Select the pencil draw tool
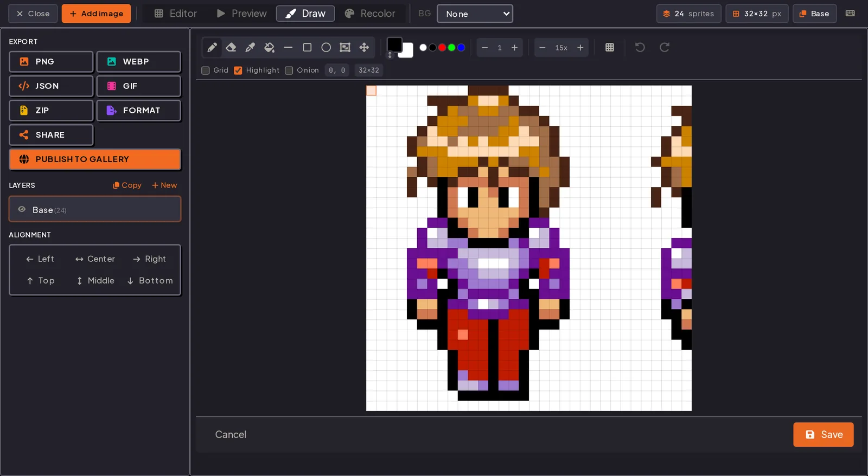The width and height of the screenshot is (868, 476). pos(212,48)
